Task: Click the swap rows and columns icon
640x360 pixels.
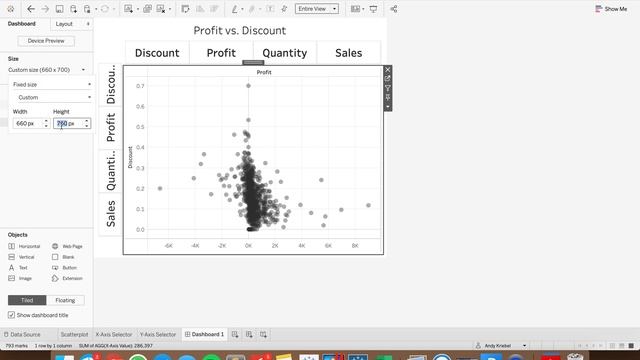Action: click(185, 9)
